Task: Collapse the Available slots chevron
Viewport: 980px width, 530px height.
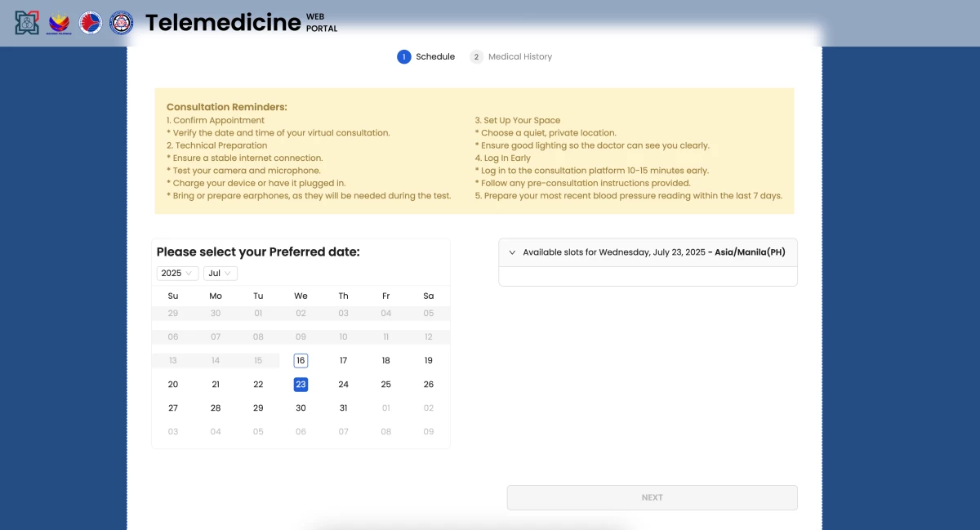Action: tap(512, 252)
